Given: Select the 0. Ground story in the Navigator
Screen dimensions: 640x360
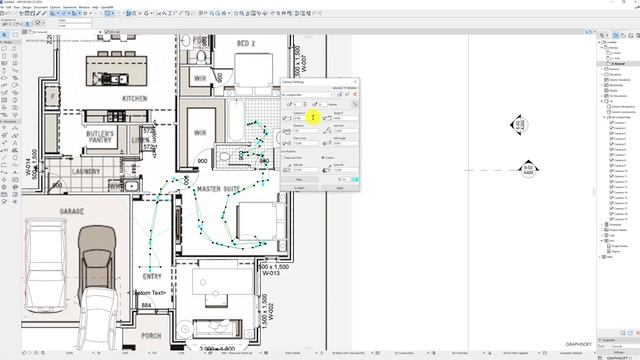Looking at the screenshot, I should [618, 64].
